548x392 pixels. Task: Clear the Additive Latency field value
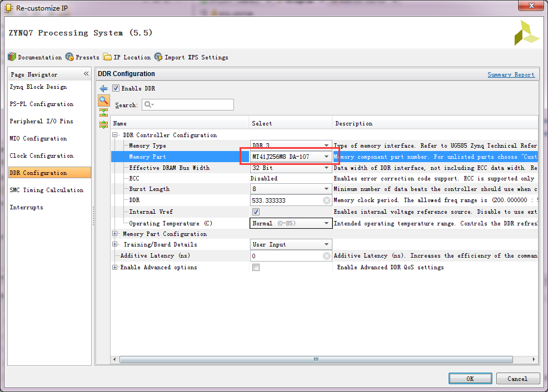point(326,256)
